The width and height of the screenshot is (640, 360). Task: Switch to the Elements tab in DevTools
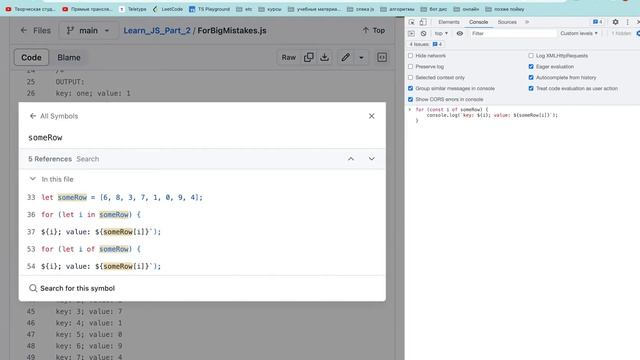pyautogui.click(x=449, y=22)
